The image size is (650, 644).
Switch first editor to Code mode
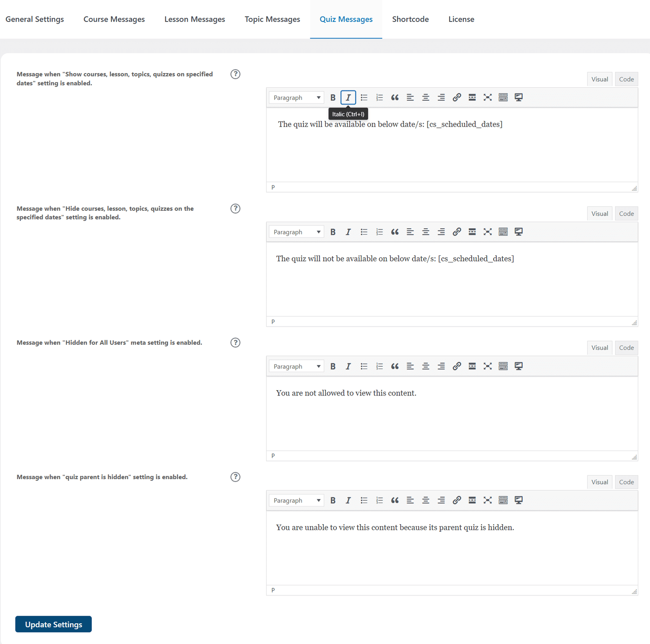[626, 79]
